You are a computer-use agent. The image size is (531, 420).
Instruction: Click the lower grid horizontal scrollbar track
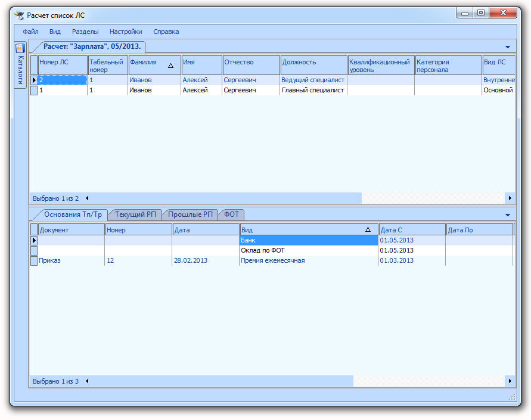[x=428, y=381]
